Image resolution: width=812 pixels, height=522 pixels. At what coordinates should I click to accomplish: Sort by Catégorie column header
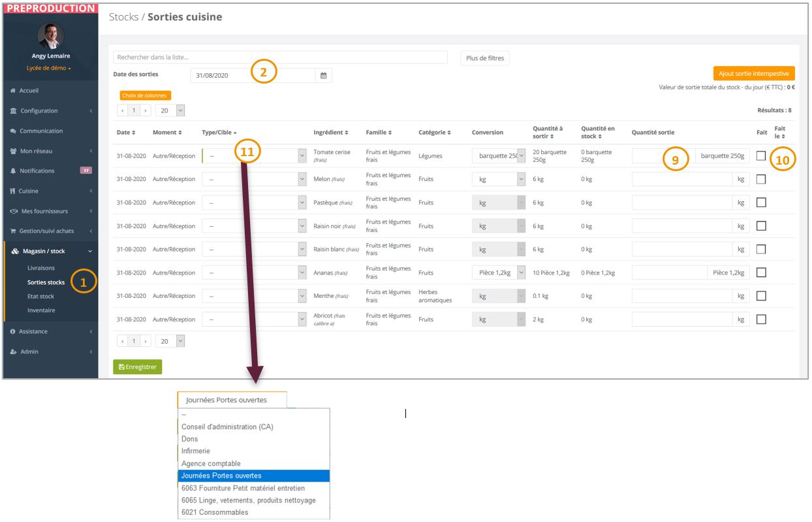[x=435, y=133]
